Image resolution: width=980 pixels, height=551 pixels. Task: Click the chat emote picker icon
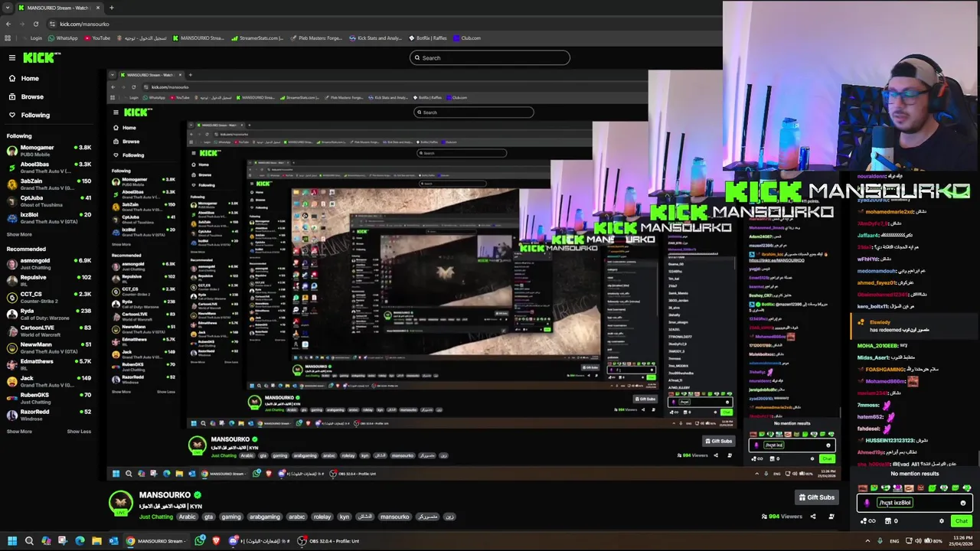pyautogui.click(x=962, y=504)
